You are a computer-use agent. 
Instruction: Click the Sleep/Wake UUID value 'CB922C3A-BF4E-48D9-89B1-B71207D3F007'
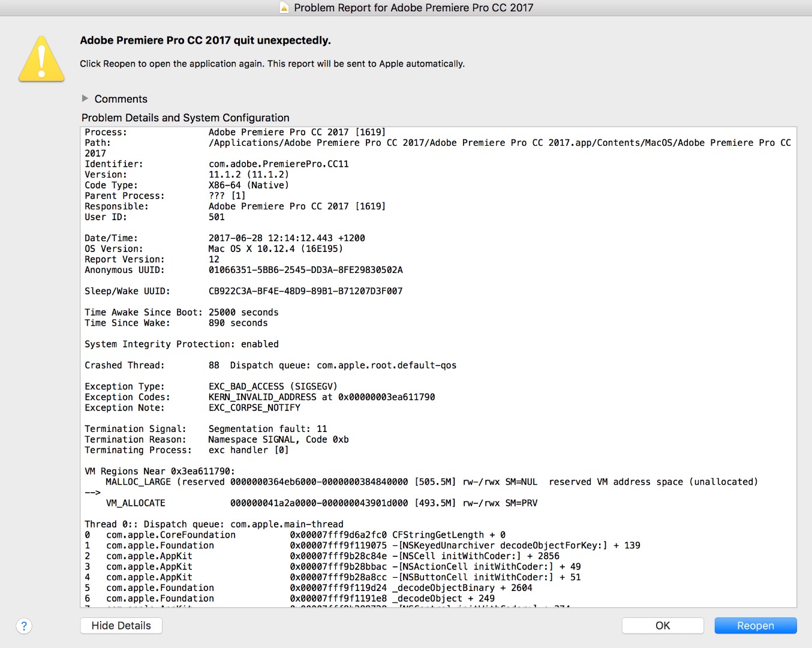coord(305,291)
